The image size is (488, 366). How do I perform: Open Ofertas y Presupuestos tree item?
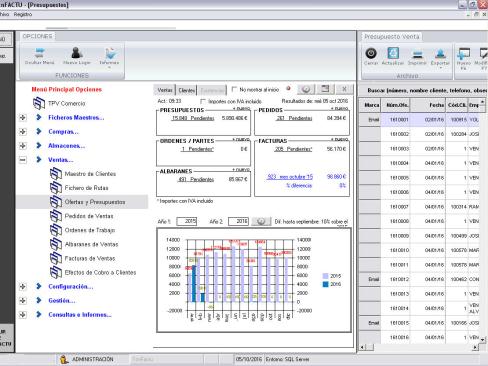pos(95,202)
